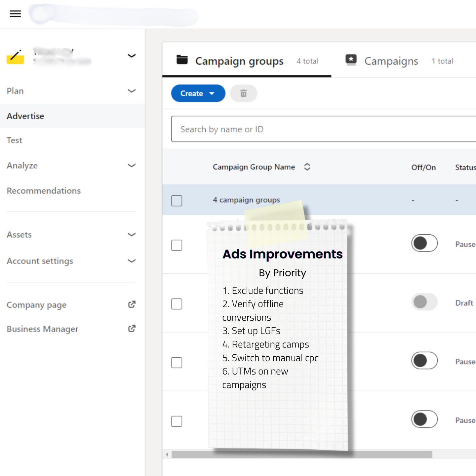
Task: Expand the Account settings section
Action: (x=132, y=261)
